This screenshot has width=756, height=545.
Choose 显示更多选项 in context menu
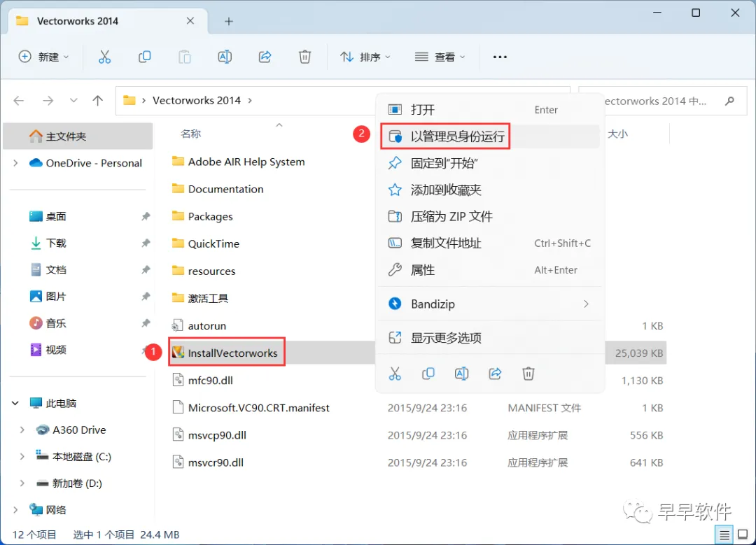pos(490,338)
